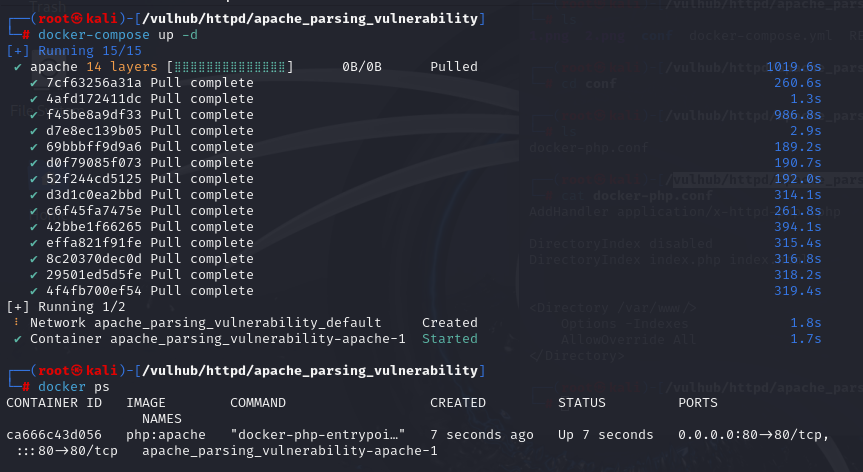Click the 'Created' network status
Screen dimensions: 863x472
point(450,323)
